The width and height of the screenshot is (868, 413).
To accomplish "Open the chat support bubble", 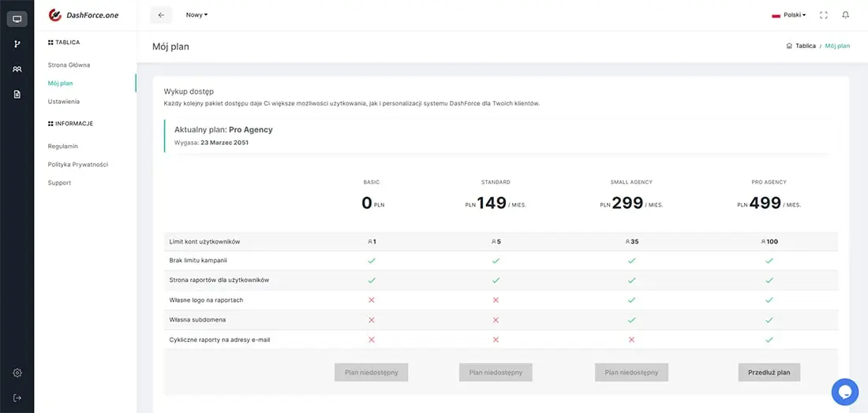I will pos(845,392).
